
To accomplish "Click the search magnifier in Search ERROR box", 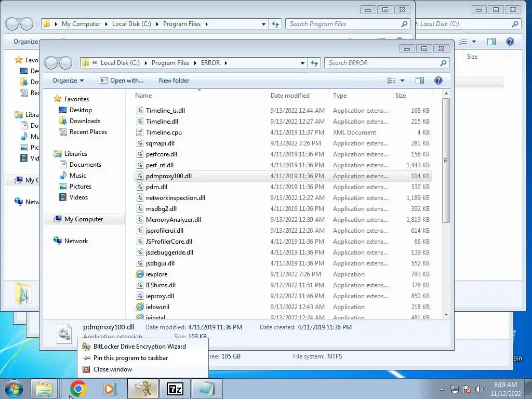I will coord(443,63).
